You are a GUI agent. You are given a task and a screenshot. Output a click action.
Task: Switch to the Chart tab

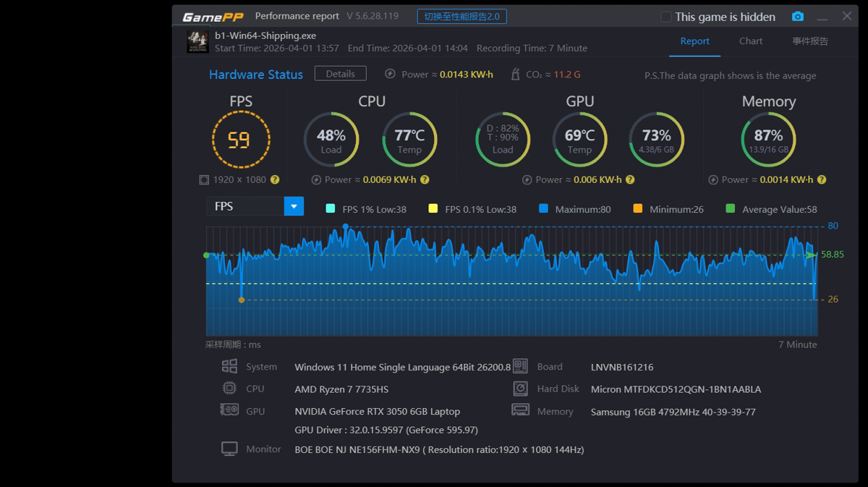tap(750, 41)
